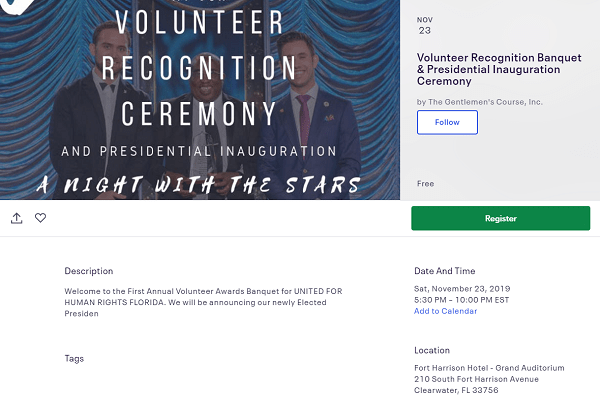Click the Volunteer Recognition Ceremony banner image
The width and height of the screenshot is (600, 397).
pyautogui.click(x=200, y=100)
